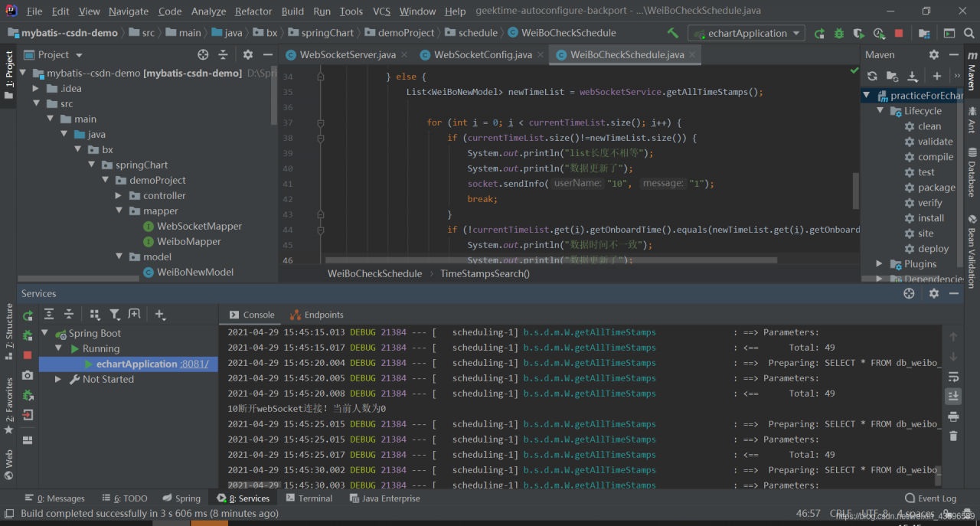This screenshot has width=980, height=526.
Task: Open the 7: Structure side tool window
Action: coord(9,332)
